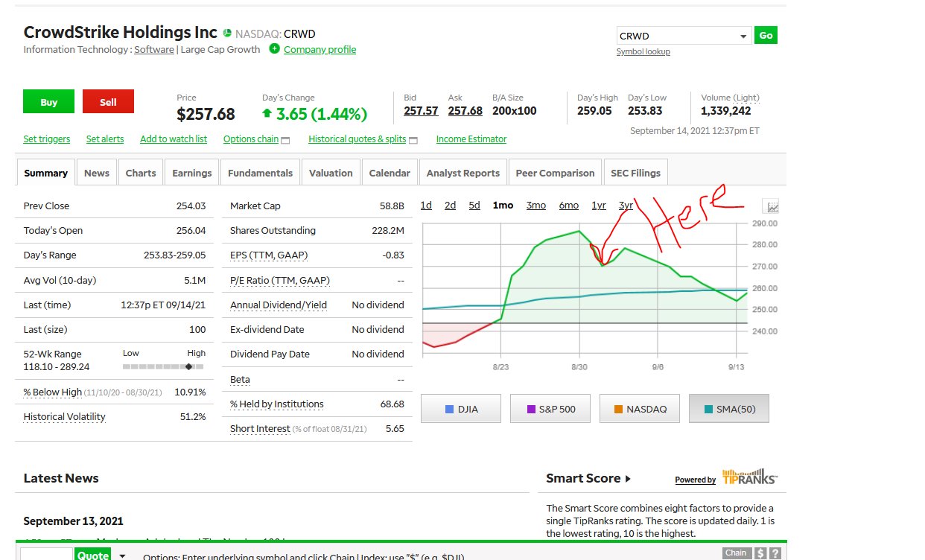Click the % Below High label
The image size is (925, 560).
point(53,392)
